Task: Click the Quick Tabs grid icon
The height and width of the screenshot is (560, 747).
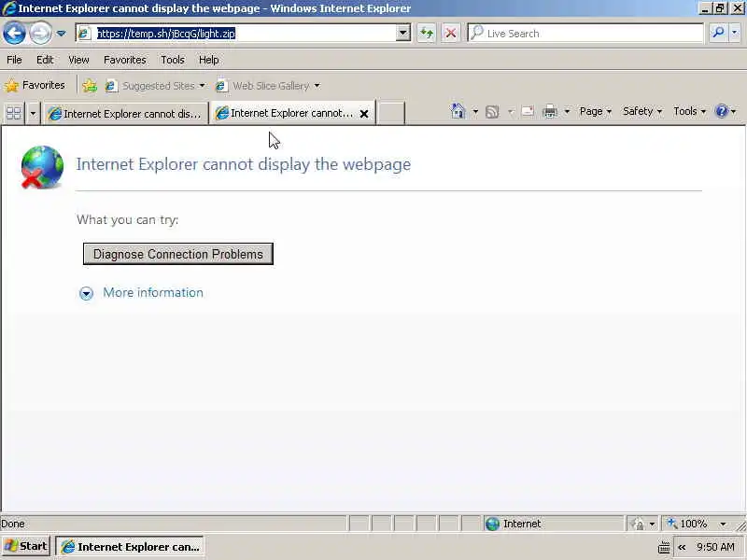Action: point(14,113)
